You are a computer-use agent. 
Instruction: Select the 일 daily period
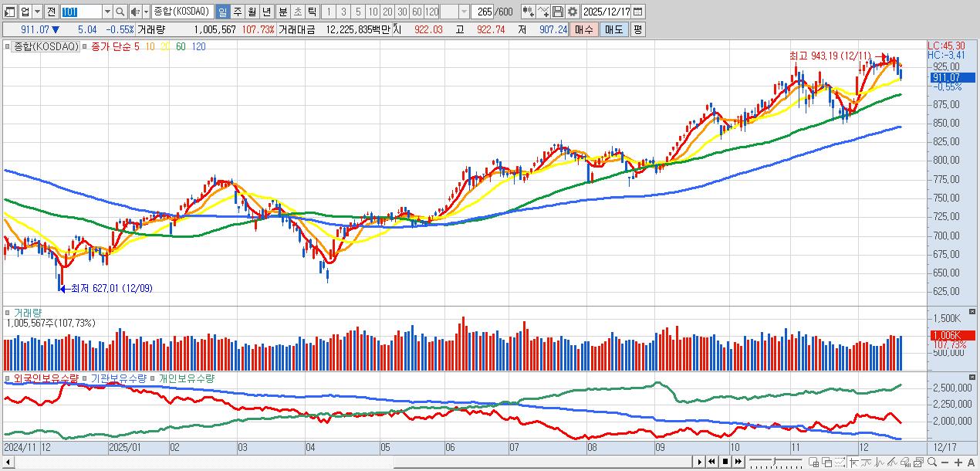point(222,12)
